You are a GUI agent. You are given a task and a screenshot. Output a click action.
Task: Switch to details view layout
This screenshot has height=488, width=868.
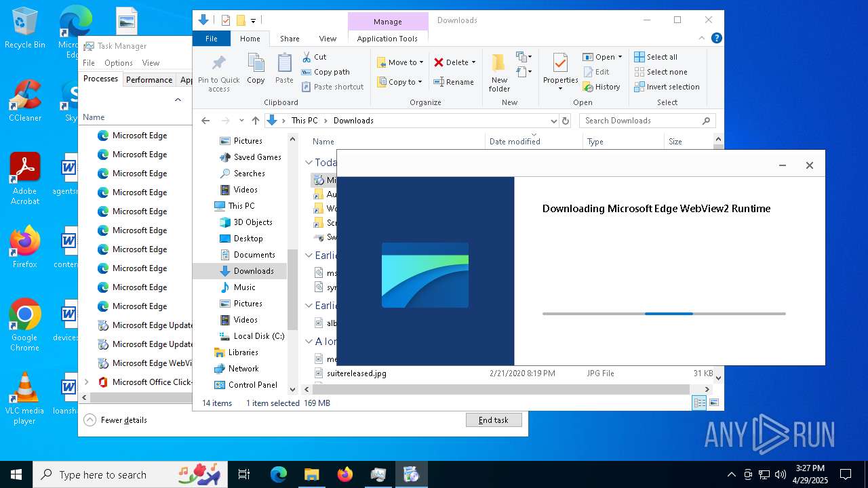pos(698,403)
